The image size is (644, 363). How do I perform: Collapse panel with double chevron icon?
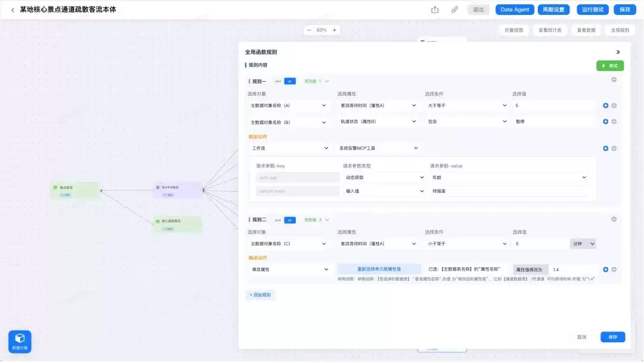coord(618,52)
